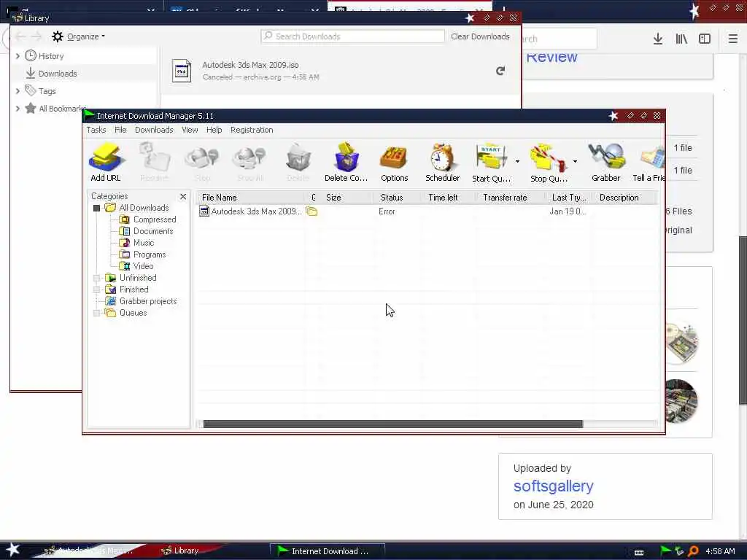Click in Search Downloads field

[x=352, y=36]
